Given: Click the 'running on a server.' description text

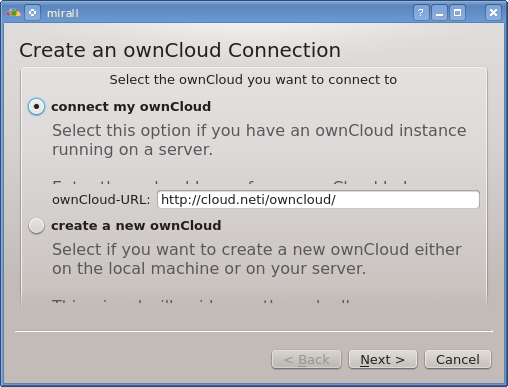Looking at the screenshot, I should [x=132, y=150].
